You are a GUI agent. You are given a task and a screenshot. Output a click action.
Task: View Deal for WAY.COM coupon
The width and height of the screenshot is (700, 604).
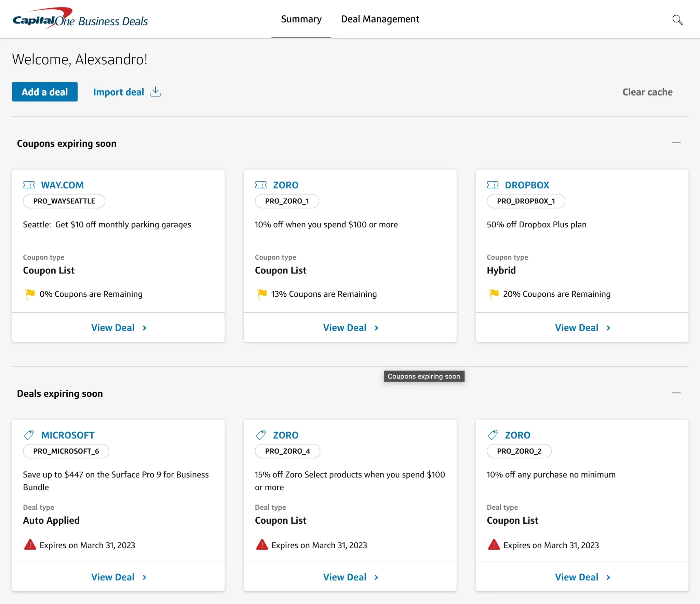click(118, 327)
